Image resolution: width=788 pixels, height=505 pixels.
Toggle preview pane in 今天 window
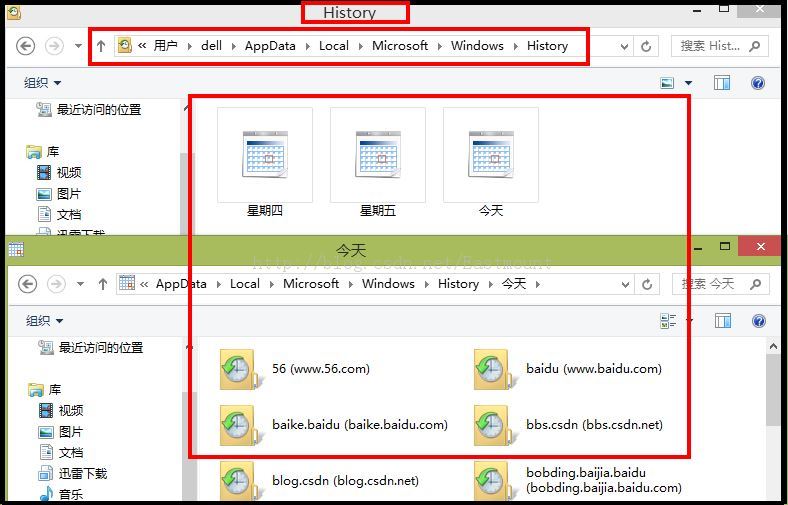click(x=723, y=321)
